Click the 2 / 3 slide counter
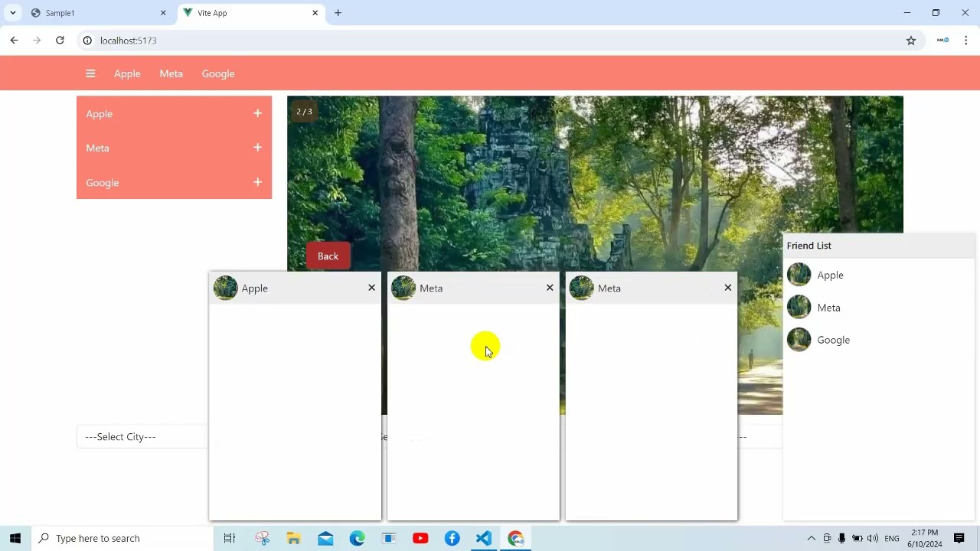 [x=304, y=112]
